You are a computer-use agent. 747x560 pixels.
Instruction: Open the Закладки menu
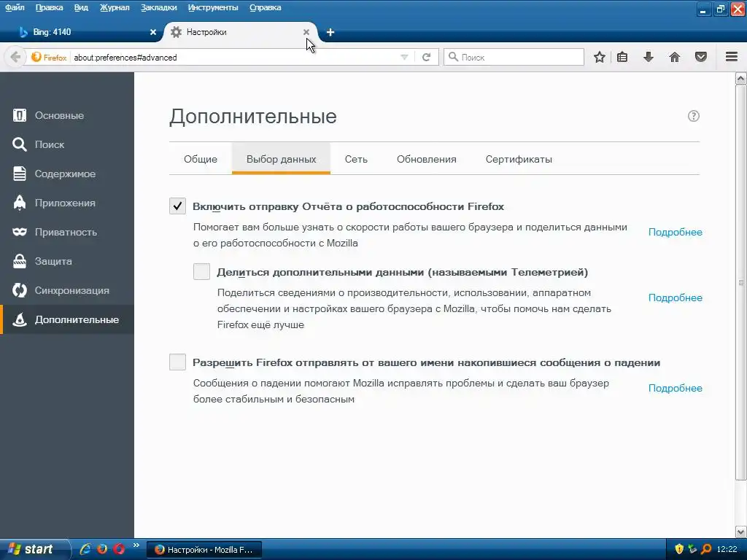pos(158,7)
